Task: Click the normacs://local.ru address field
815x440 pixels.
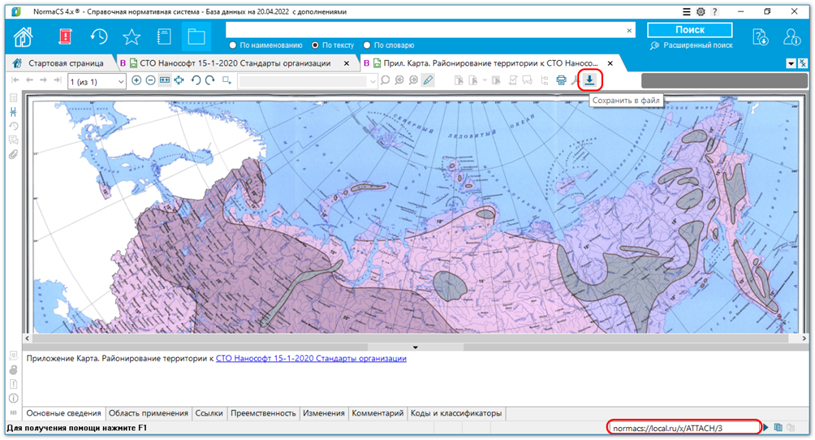Action: tap(682, 427)
